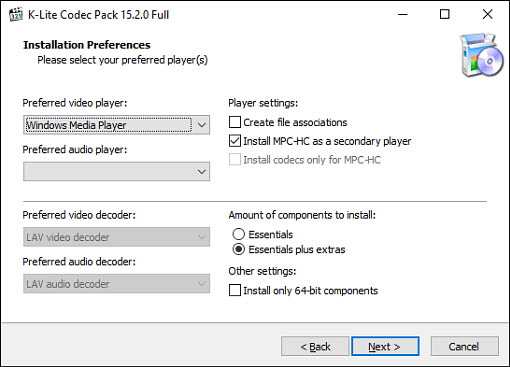Viewport: 510px width, 367px height.
Task: Open the Preferred audio player dropdown
Action: click(116, 172)
